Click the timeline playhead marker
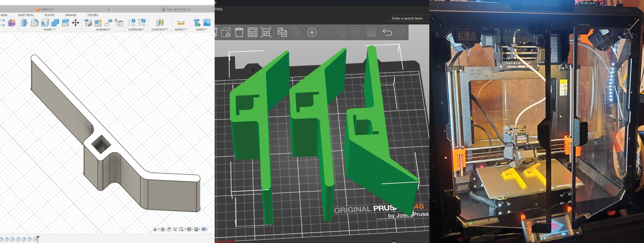 click(38, 238)
